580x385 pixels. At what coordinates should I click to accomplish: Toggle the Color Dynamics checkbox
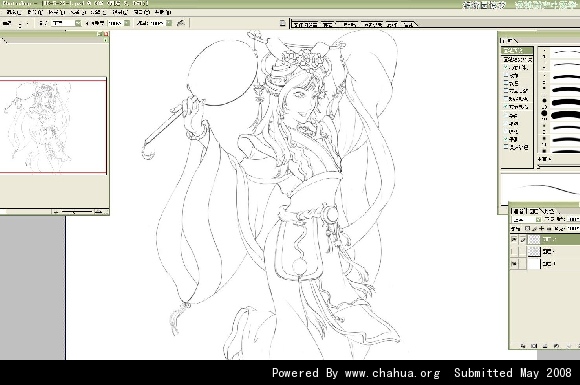506,99
